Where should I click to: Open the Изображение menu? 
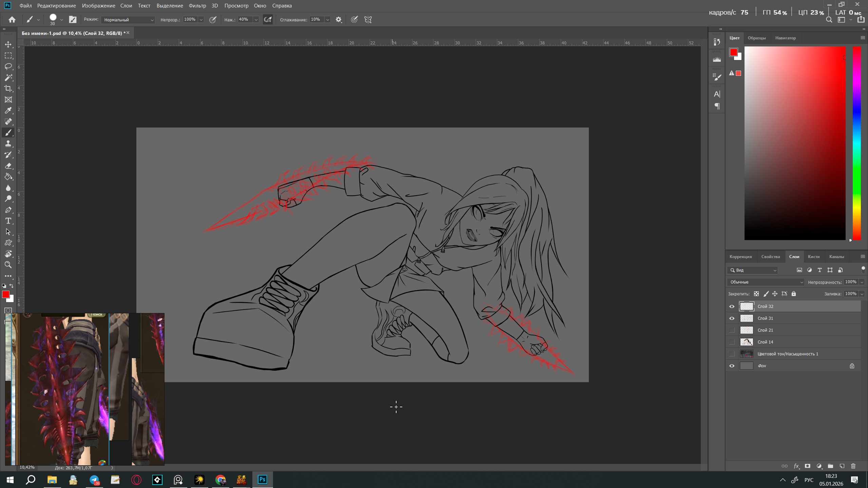98,6
